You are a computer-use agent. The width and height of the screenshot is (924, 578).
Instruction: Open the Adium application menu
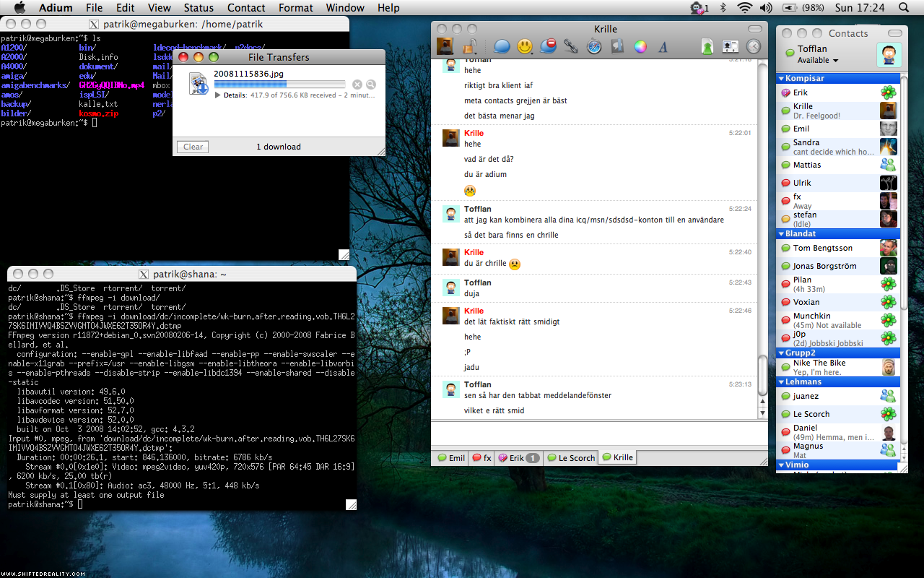pyautogui.click(x=55, y=8)
